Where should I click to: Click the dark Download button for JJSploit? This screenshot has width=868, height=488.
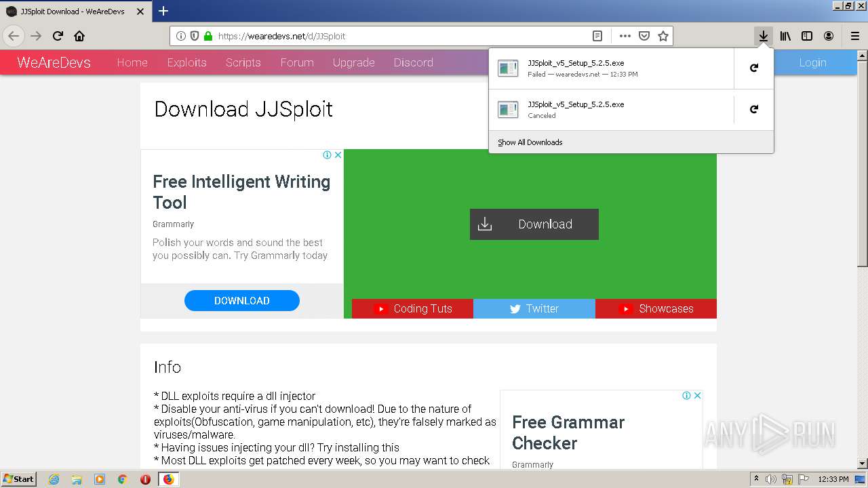pos(534,224)
